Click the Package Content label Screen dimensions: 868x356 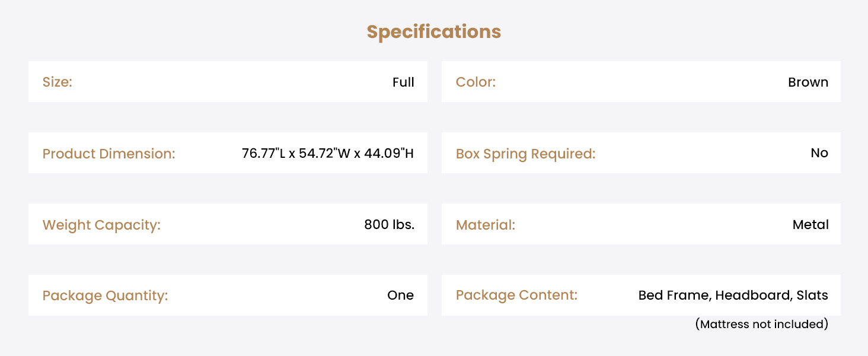516,295
